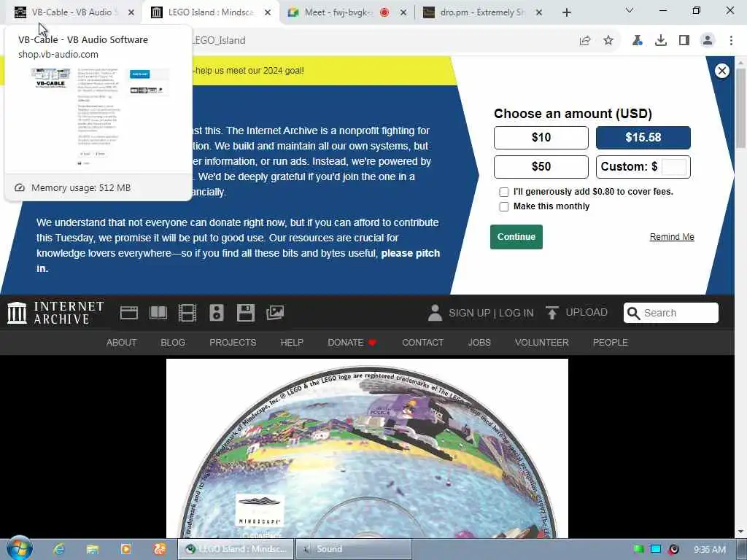Open the Internet Archive Web (Wayback) icon
Viewport: 747px width, 560px height.
coord(128,313)
